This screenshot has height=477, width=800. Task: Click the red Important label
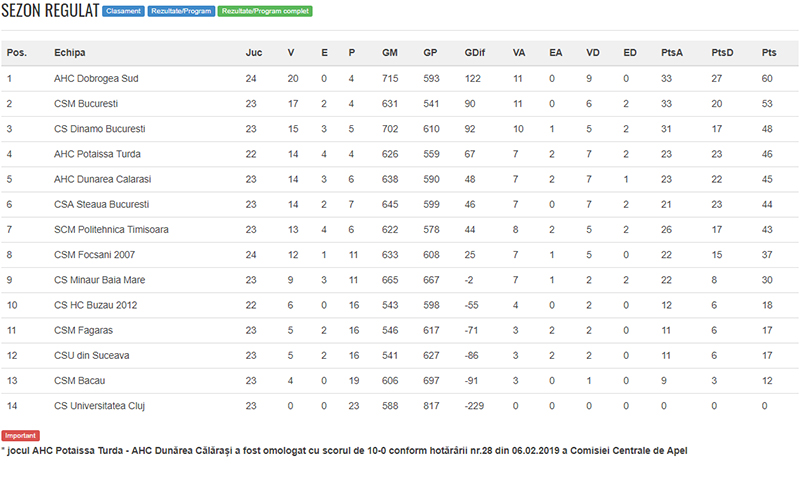coord(21,436)
